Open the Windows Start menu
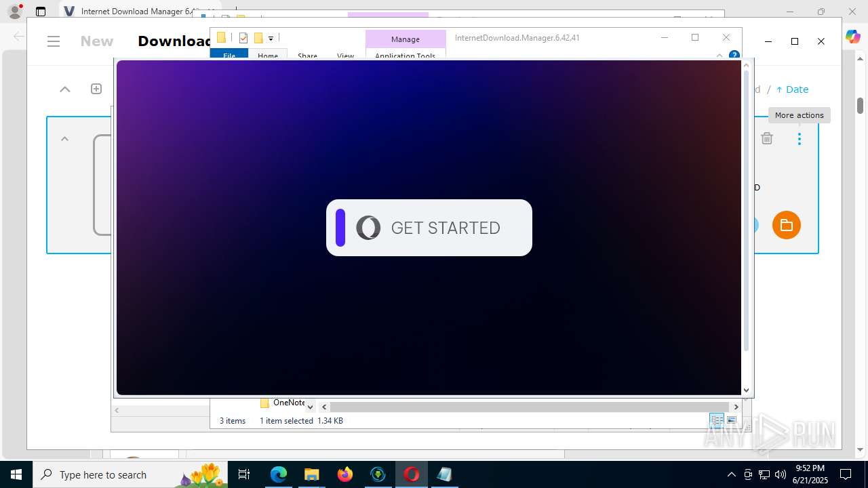Image resolution: width=868 pixels, height=488 pixels. [x=16, y=474]
